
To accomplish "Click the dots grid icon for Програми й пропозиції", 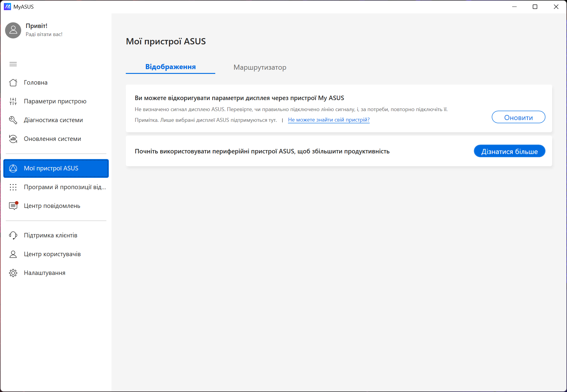I will point(13,187).
